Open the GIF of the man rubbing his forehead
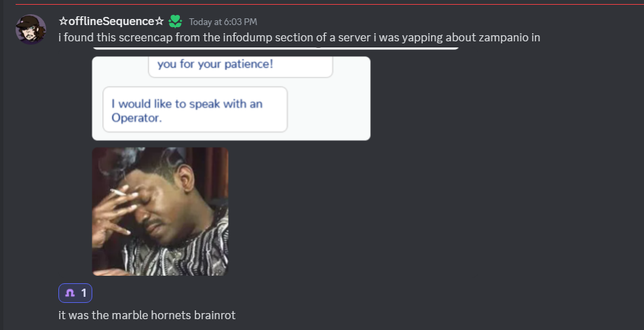The image size is (644, 330). (x=159, y=211)
